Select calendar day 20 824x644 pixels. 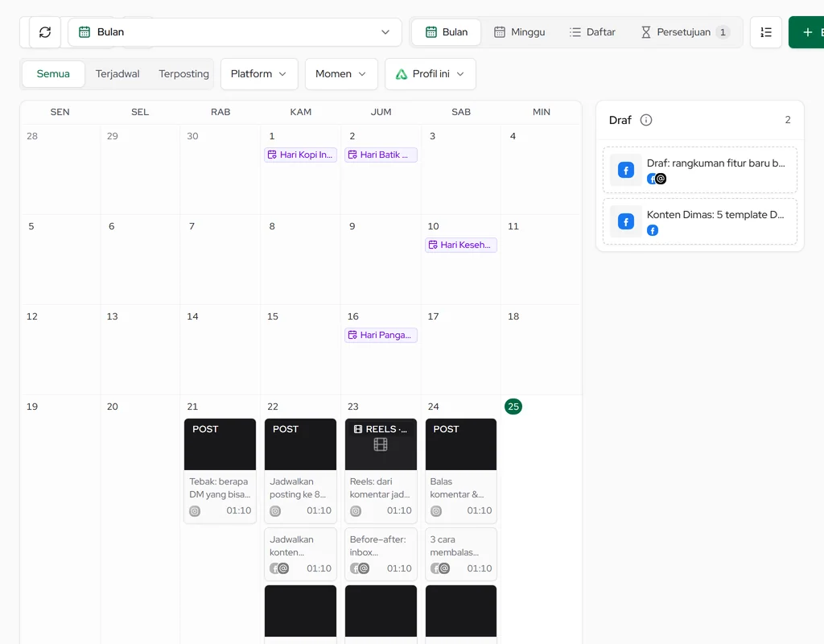[113, 407]
